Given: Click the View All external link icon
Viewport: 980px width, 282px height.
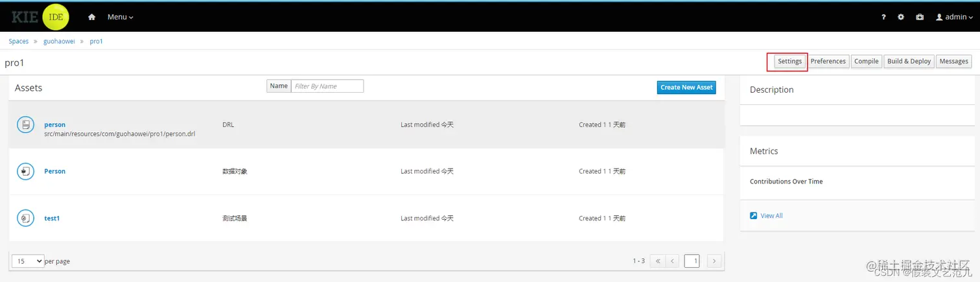Looking at the screenshot, I should [x=753, y=216].
